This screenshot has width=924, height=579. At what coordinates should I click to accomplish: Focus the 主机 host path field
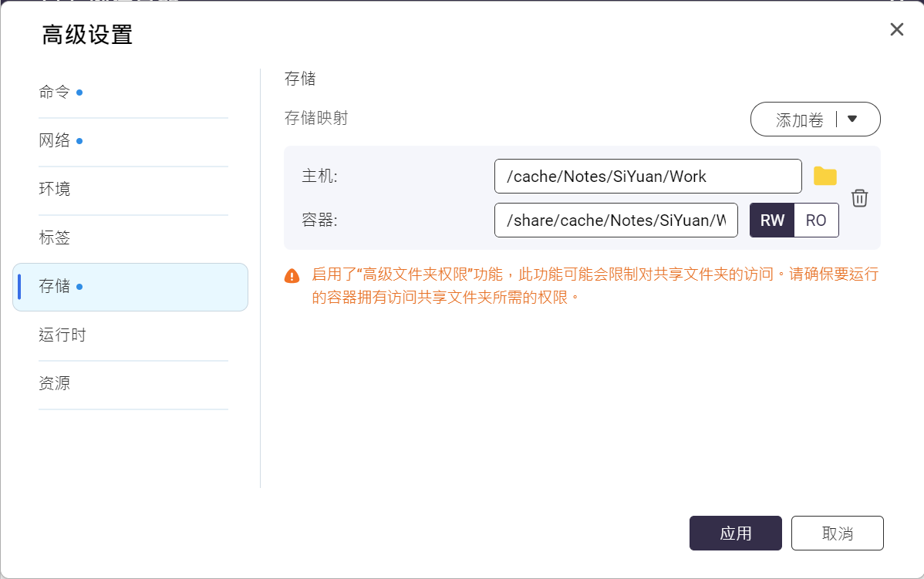click(648, 177)
